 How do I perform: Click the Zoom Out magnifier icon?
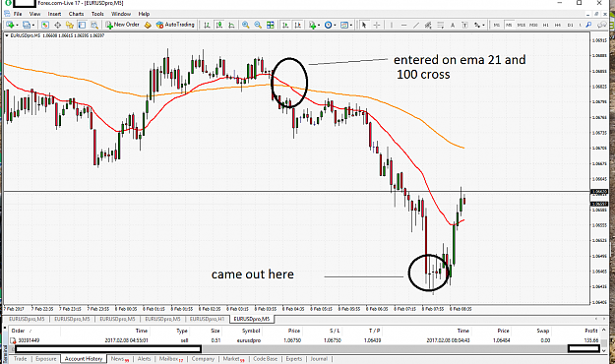pyautogui.click(x=258, y=25)
